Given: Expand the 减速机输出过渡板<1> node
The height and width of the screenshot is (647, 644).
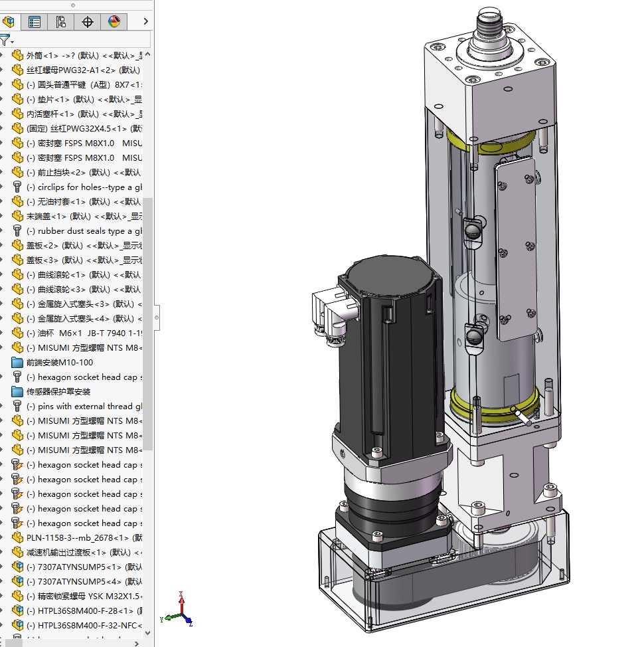Looking at the screenshot, I should coord(1,552).
